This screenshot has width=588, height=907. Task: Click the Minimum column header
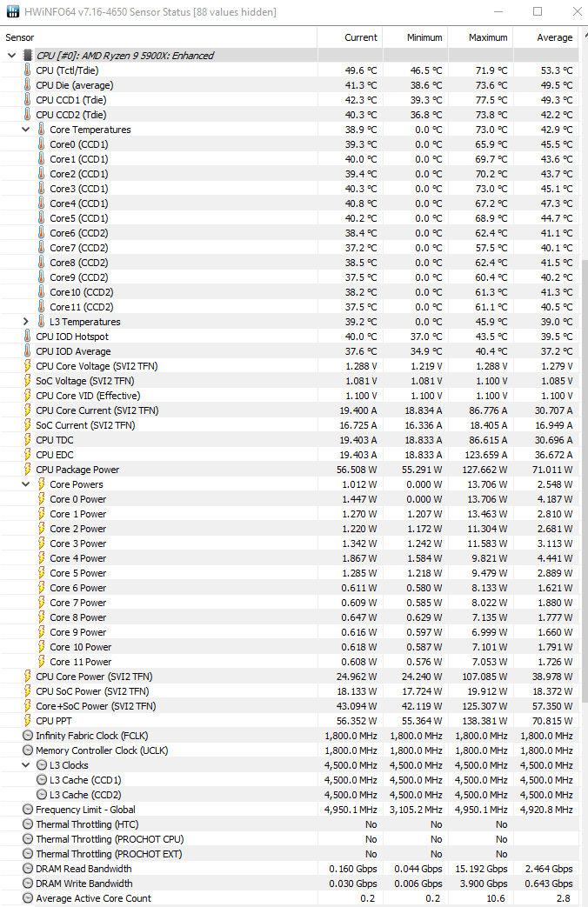click(415, 37)
